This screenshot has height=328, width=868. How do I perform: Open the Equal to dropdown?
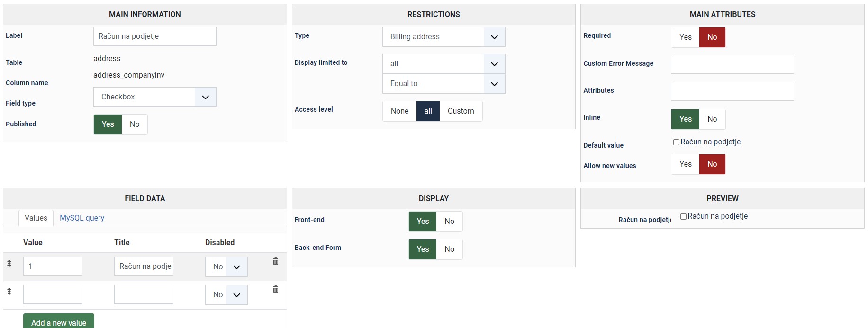tap(443, 84)
